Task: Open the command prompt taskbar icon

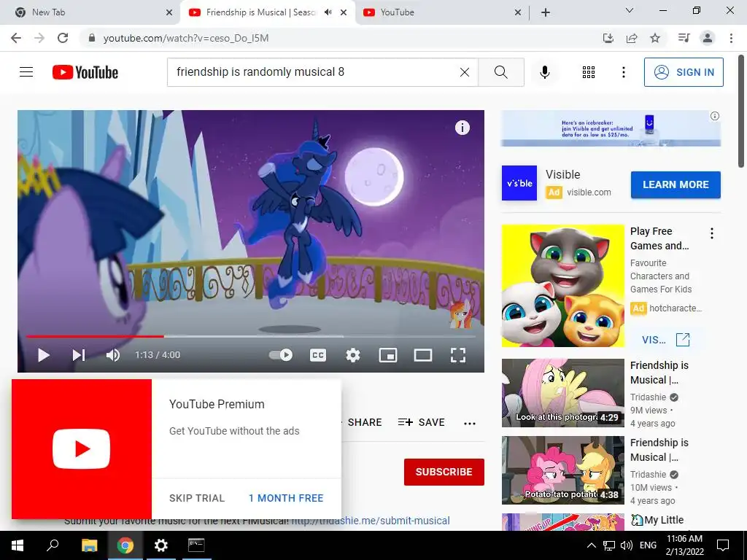Action: click(196, 545)
